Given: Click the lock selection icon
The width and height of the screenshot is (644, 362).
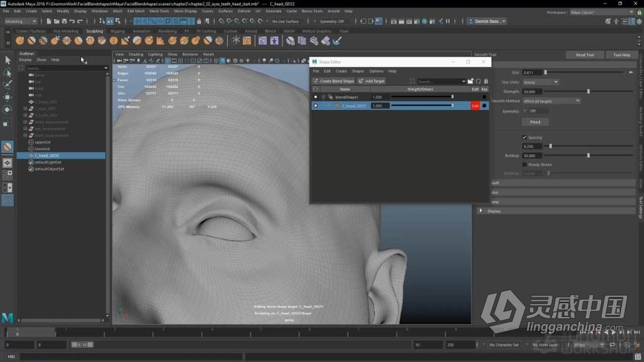Looking at the screenshot, I should click(199, 21).
